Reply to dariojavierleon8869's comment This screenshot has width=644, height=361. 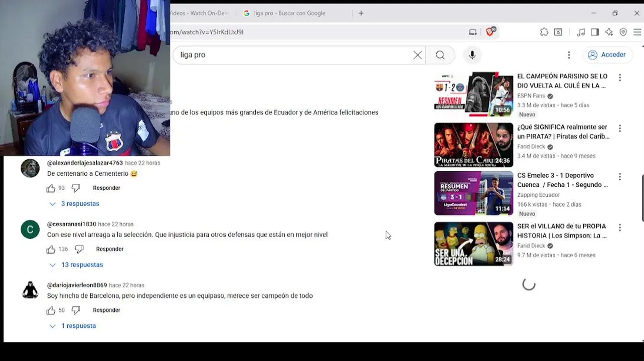click(x=106, y=310)
